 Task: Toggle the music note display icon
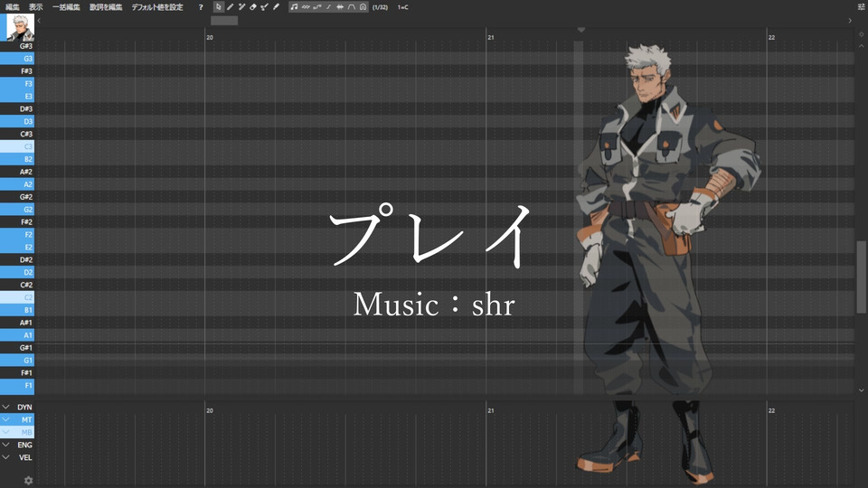[x=294, y=7]
